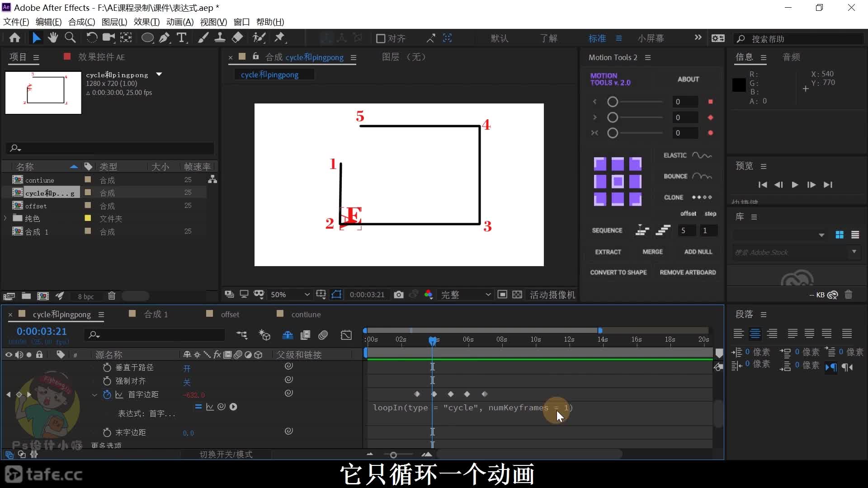Create new composition icon in Project panel

coord(43,296)
